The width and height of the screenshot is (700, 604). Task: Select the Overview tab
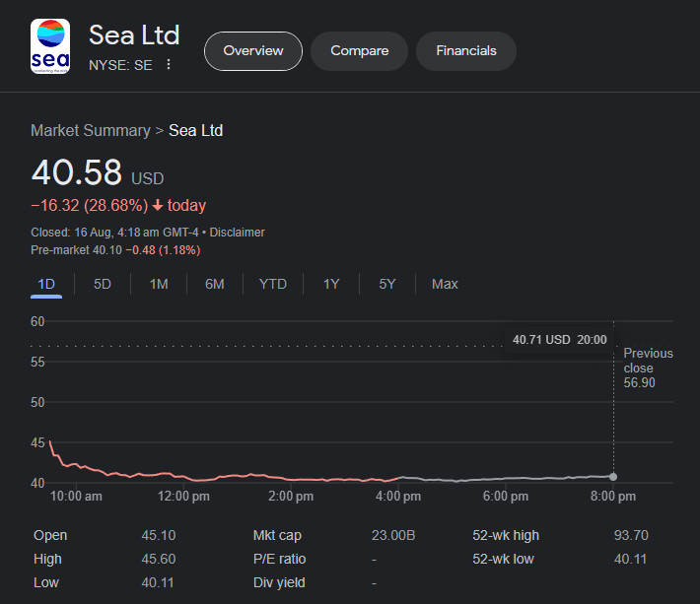click(x=253, y=51)
